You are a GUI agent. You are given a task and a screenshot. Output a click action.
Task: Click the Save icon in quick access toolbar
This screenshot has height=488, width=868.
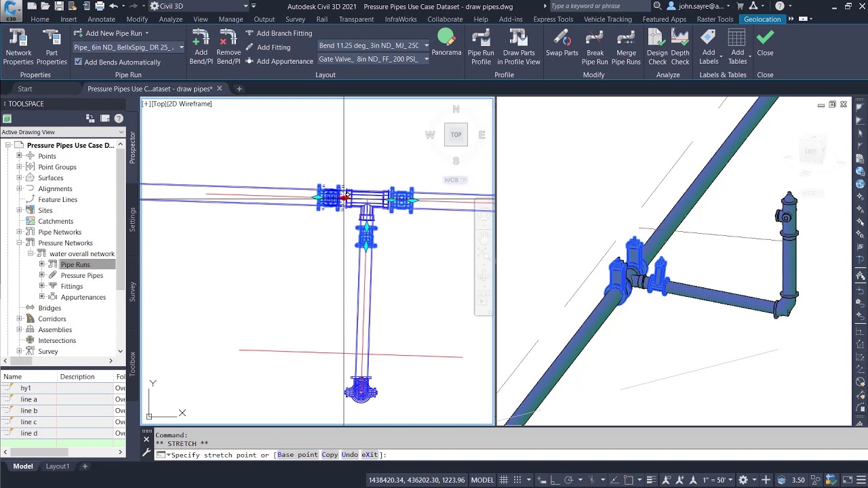coord(59,6)
